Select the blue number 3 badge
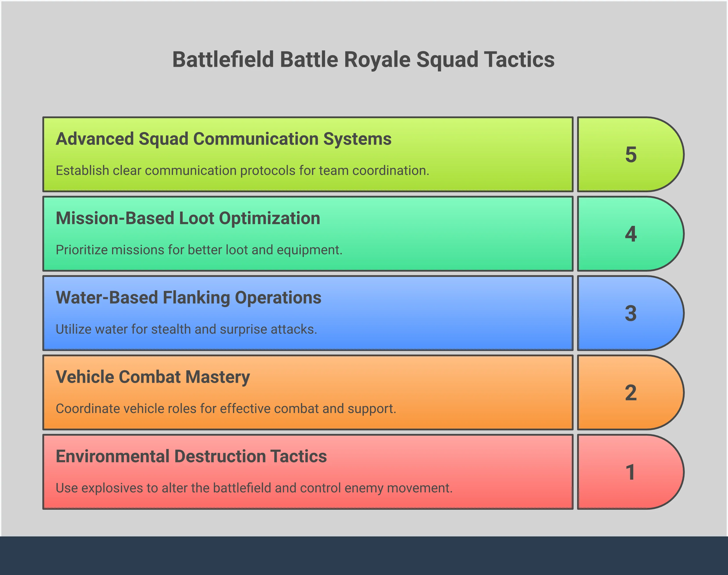The image size is (728, 575). click(x=630, y=314)
